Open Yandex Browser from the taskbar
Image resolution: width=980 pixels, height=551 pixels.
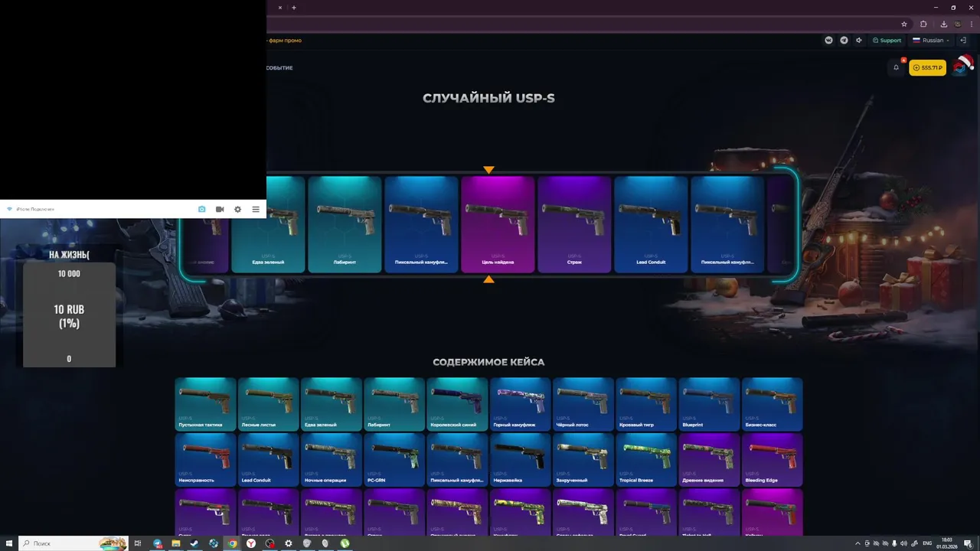[x=250, y=543]
